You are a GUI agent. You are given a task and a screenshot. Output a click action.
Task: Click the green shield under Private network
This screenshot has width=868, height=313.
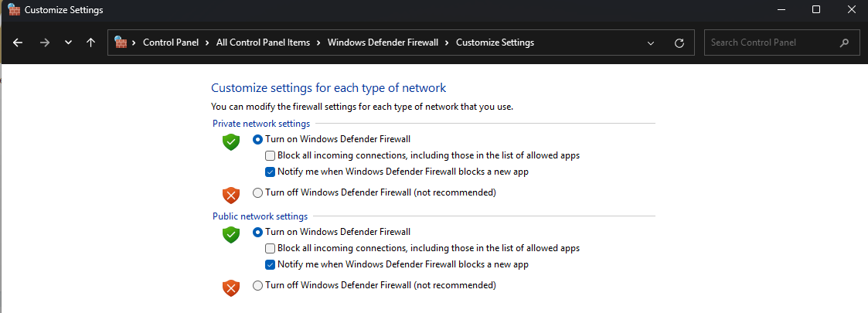coord(231,141)
